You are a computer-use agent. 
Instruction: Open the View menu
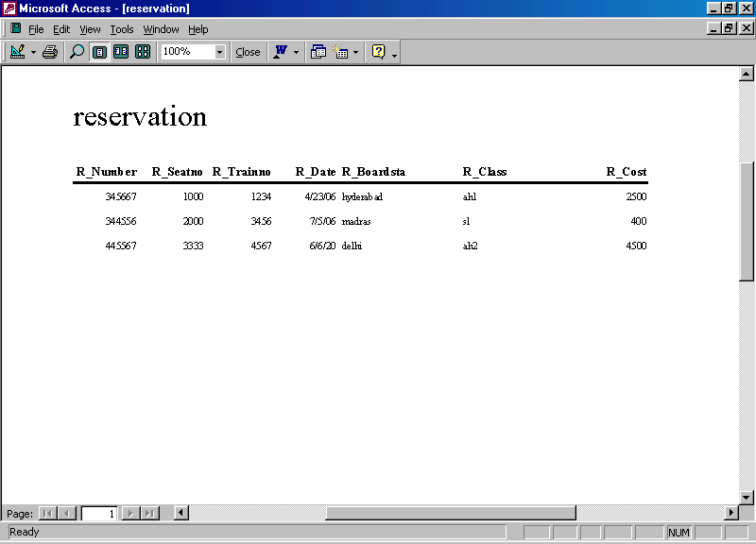click(90, 29)
